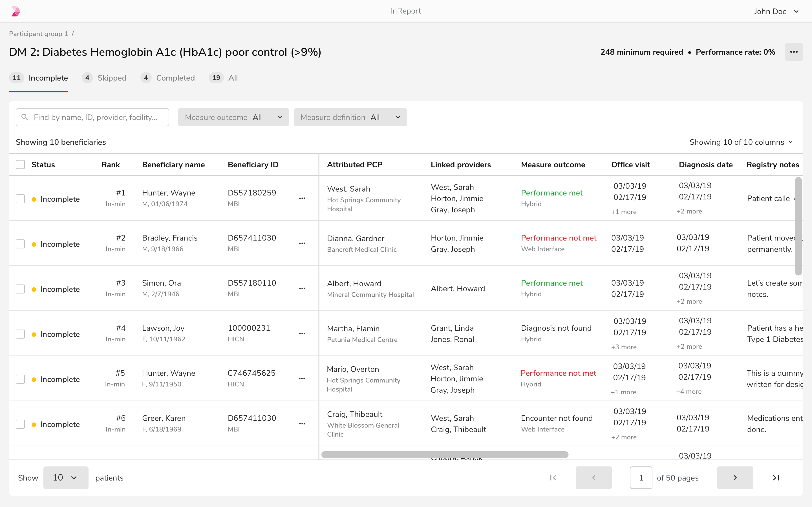Viewport: 812px width, 507px height.
Task: Click the Participant group 1 breadcrumb
Action: click(38, 34)
